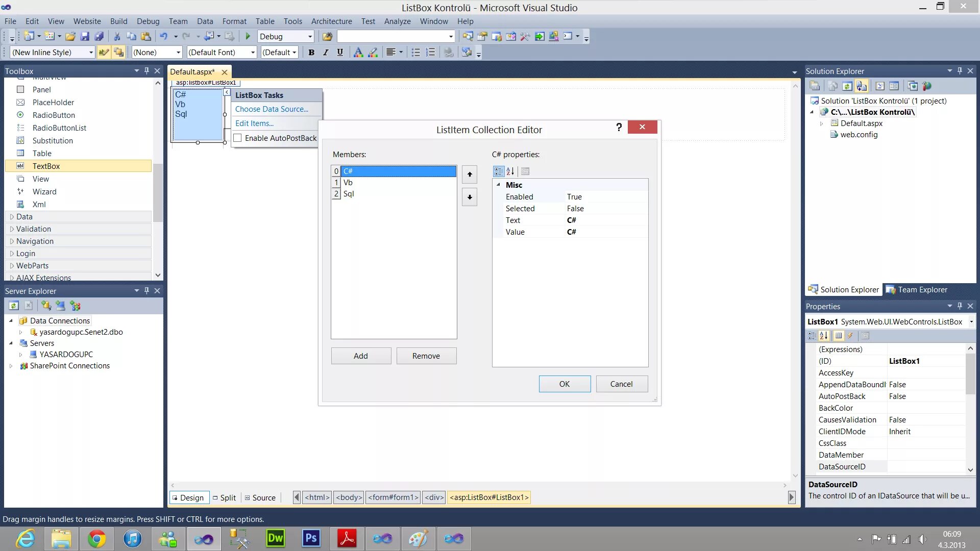Collapse the Misc properties category
980x551 pixels.
(x=499, y=185)
